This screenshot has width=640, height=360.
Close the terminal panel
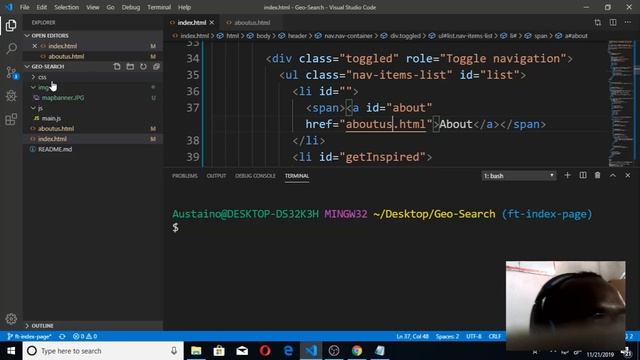click(628, 176)
